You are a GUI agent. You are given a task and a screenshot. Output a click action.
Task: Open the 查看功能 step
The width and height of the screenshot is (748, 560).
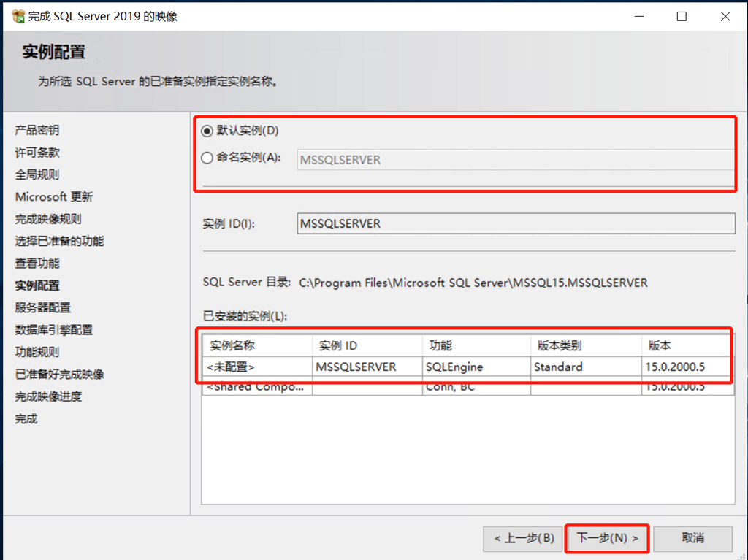(x=37, y=264)
